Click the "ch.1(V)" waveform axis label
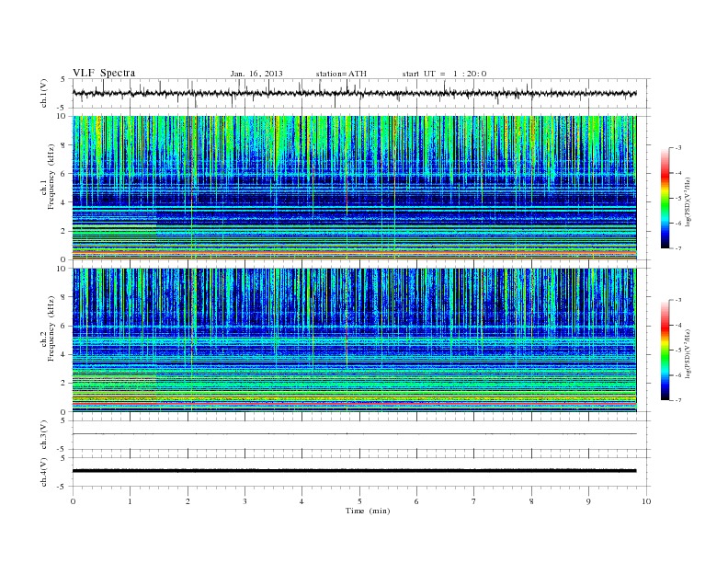The image size is (728, 563). [44, 93]
